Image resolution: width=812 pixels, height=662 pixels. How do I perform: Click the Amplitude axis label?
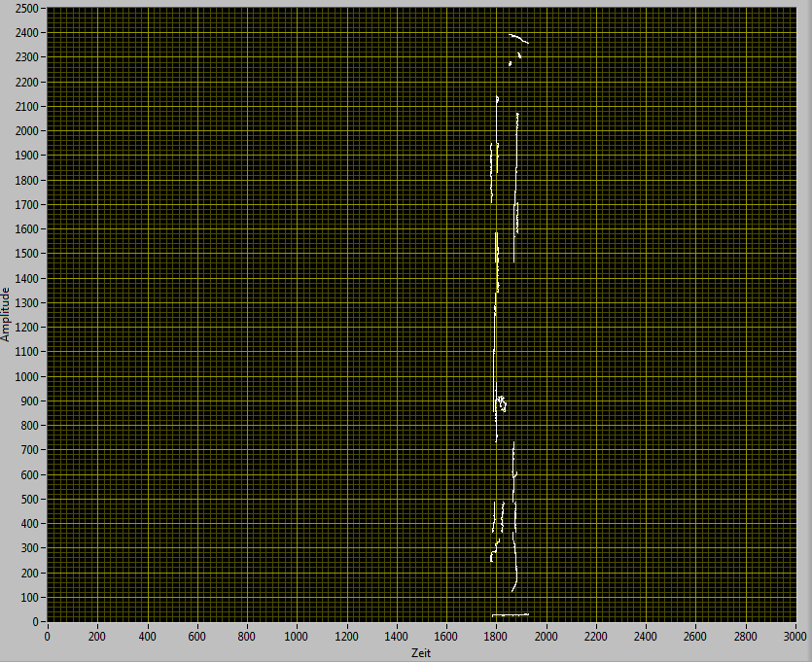pos(5,315)
